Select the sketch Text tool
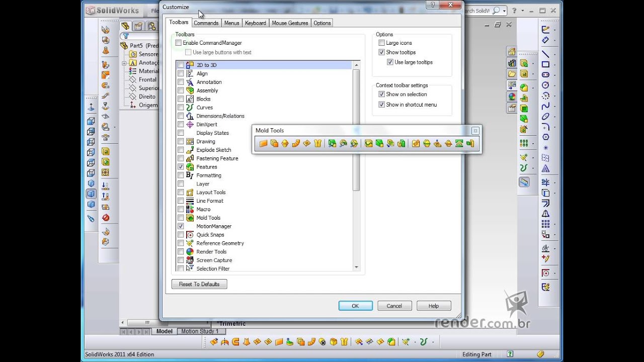The image size is (644, 362). point(545,169)
